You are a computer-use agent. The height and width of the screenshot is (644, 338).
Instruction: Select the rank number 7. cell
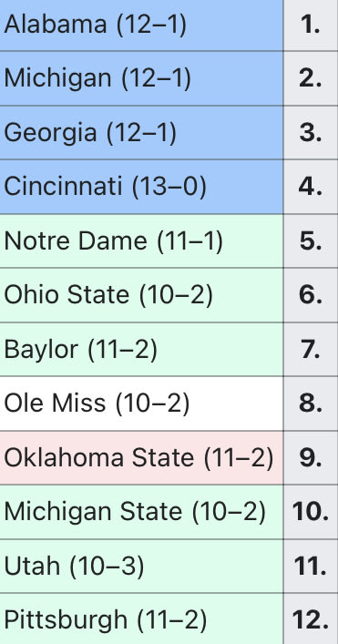pyautogui.click(x=311, y=350)
